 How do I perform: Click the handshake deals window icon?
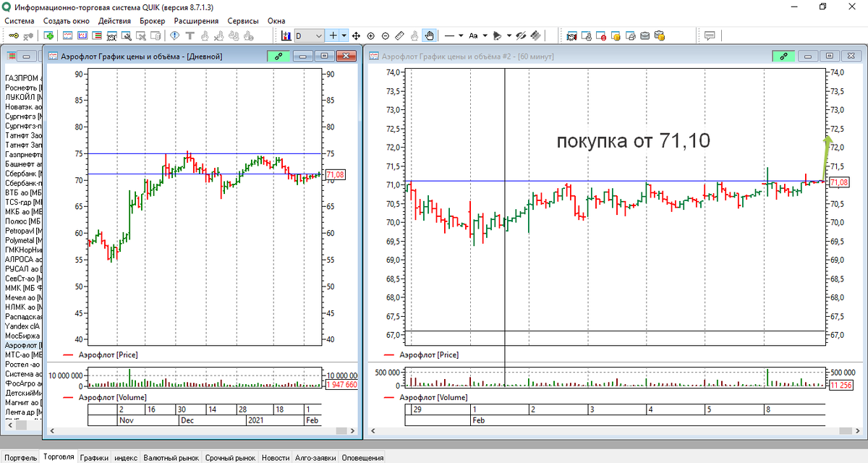point(571,35)
